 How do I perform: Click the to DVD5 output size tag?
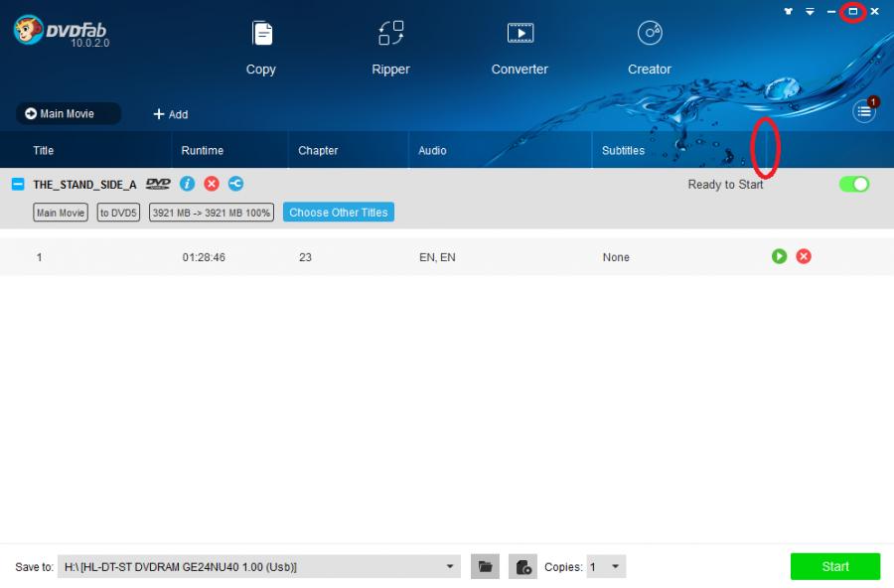(x=118, y=213)
